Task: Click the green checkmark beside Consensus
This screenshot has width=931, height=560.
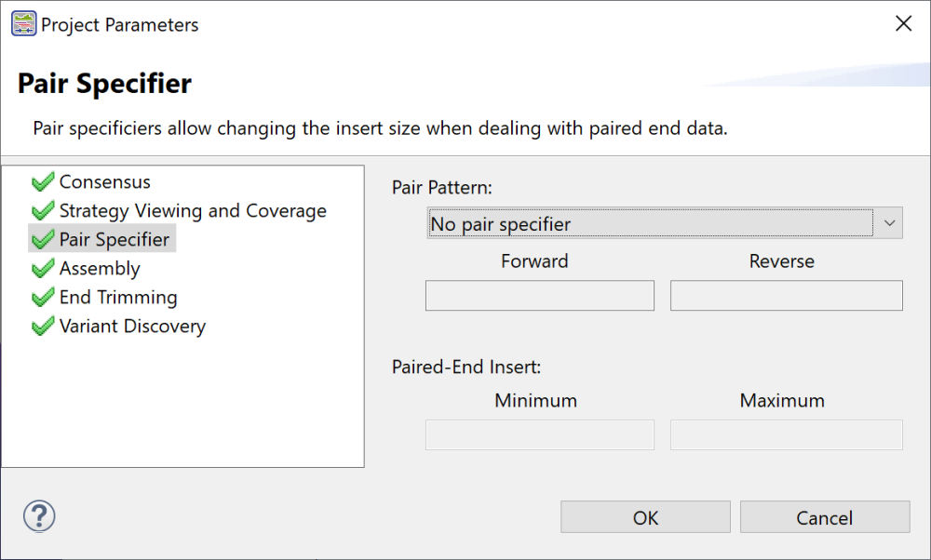Action: point(41,181)
